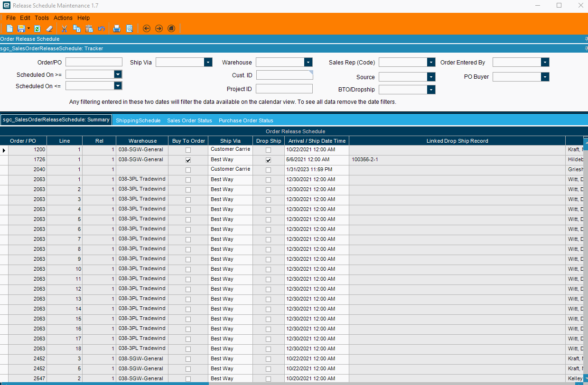Click the Cut scissors icon
Screen dimensions: 588x385
tap(65, 28)
